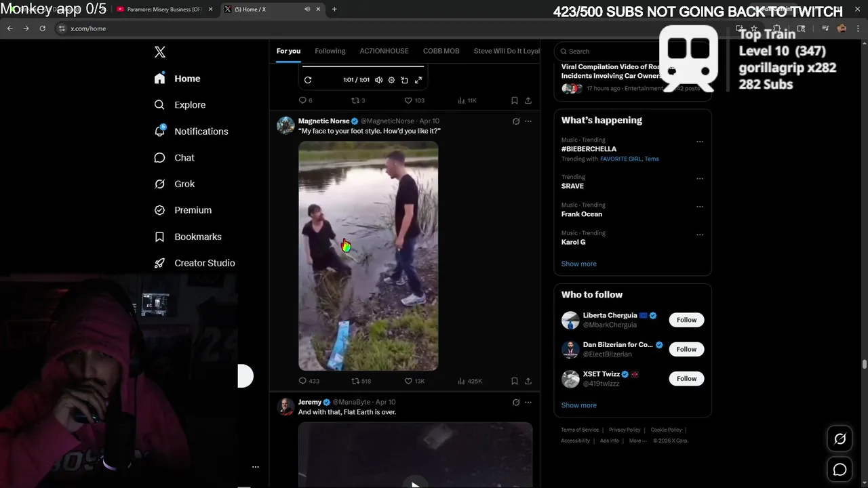Screen dimensions: 868x488
Task: Open more options for the Karol G trend
Action: click(x=700, y=235)
